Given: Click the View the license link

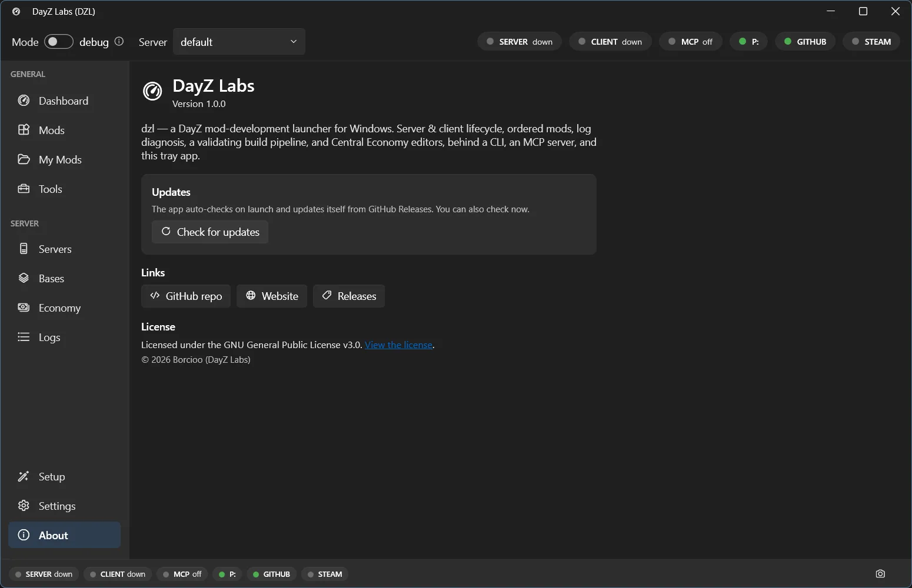Looking at the screenshot, I should tap(398, 345).
